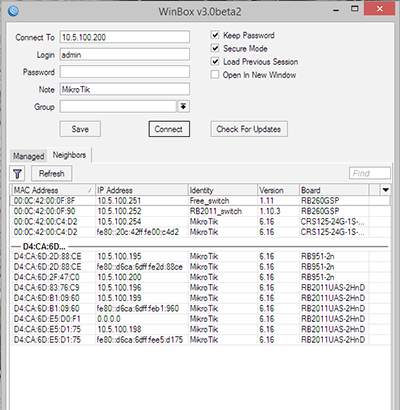Select IP address 10.5.100.251
Viewport: 400px width, 410px height.
tap(119, 201)
